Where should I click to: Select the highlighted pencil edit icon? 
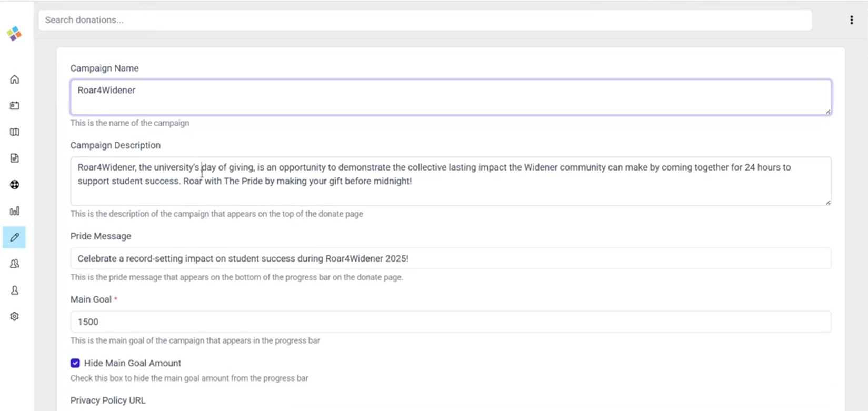(14, 237)
